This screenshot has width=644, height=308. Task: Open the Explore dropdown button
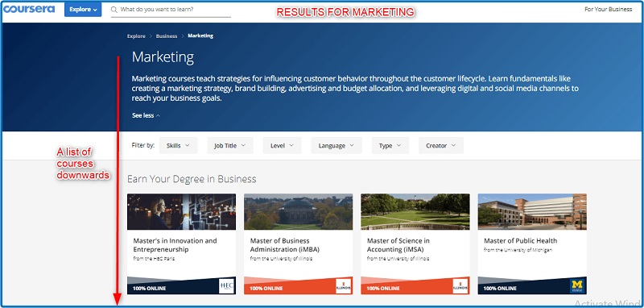pos(83,9)
